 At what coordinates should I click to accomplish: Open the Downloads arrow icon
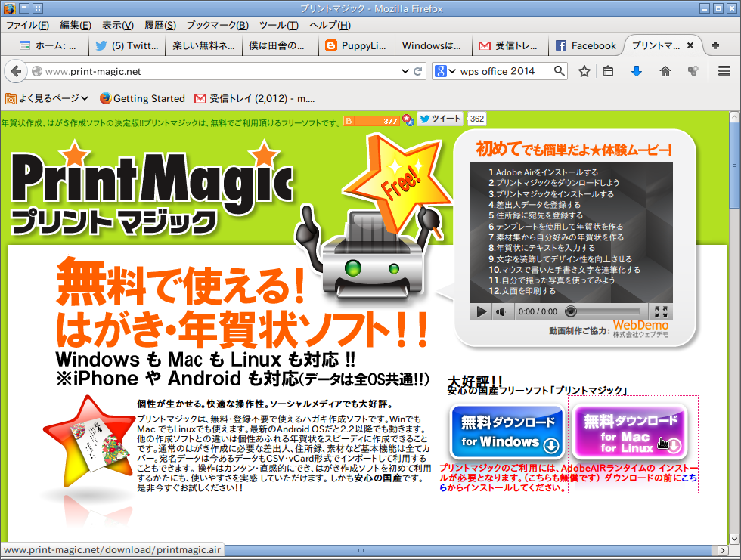coord(637,71)
